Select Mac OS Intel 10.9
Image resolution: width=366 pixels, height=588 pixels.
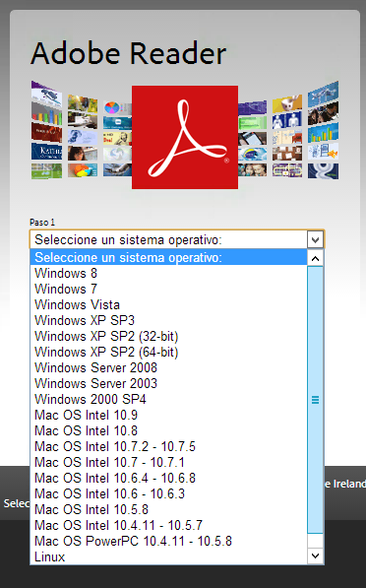pos(168,415)
